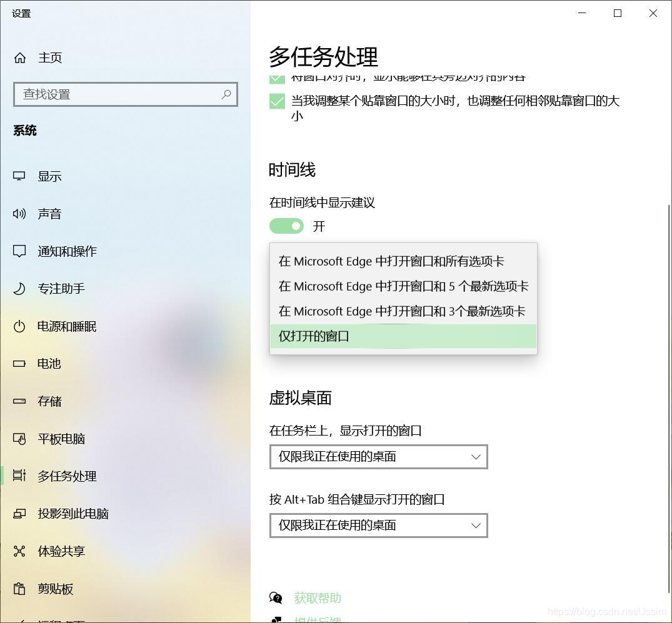Minimize the 设置 window
672x623 pixels.
(x=582, y=13)
